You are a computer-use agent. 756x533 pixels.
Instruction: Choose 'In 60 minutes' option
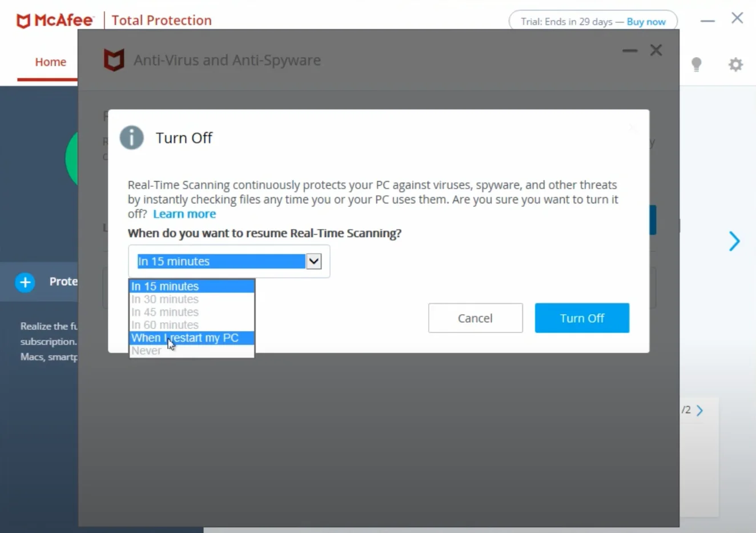(192, 325)
